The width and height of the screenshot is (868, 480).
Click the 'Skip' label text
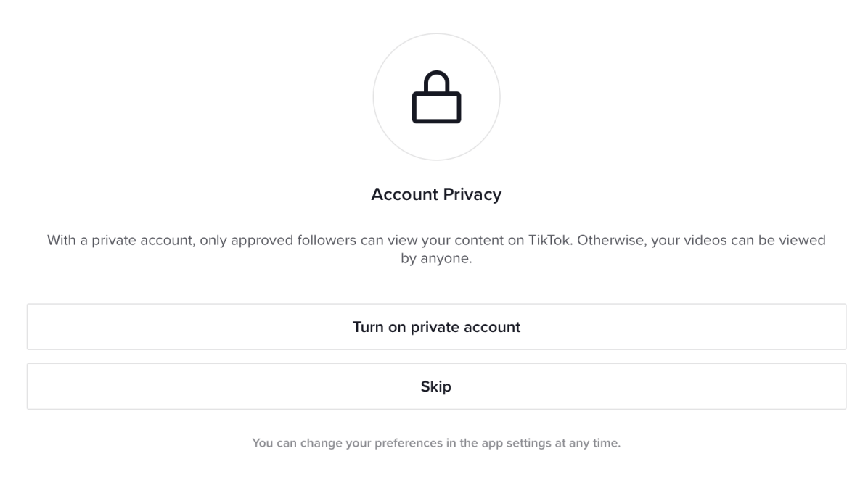coord(436,386)
